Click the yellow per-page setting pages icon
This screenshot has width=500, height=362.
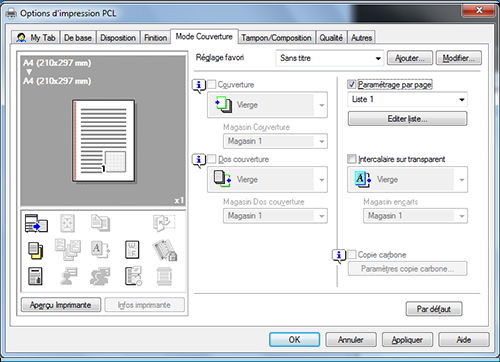pyautogui.click(x=36, y=250)
